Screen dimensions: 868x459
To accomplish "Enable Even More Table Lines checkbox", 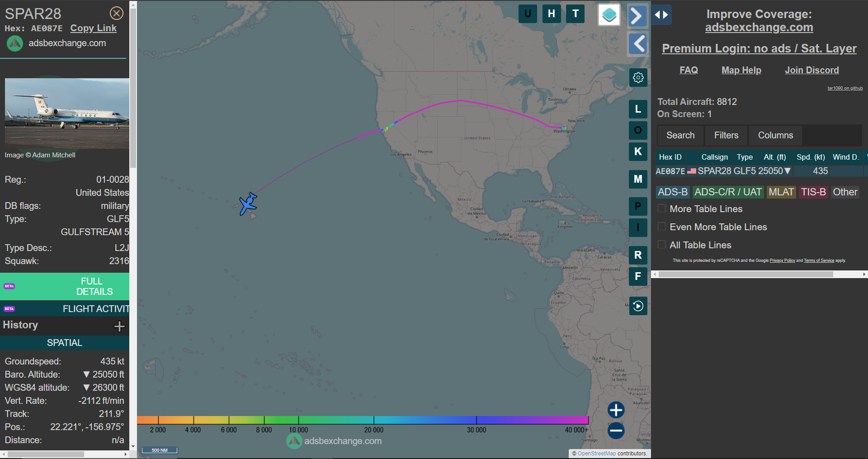I will (662, 227).
